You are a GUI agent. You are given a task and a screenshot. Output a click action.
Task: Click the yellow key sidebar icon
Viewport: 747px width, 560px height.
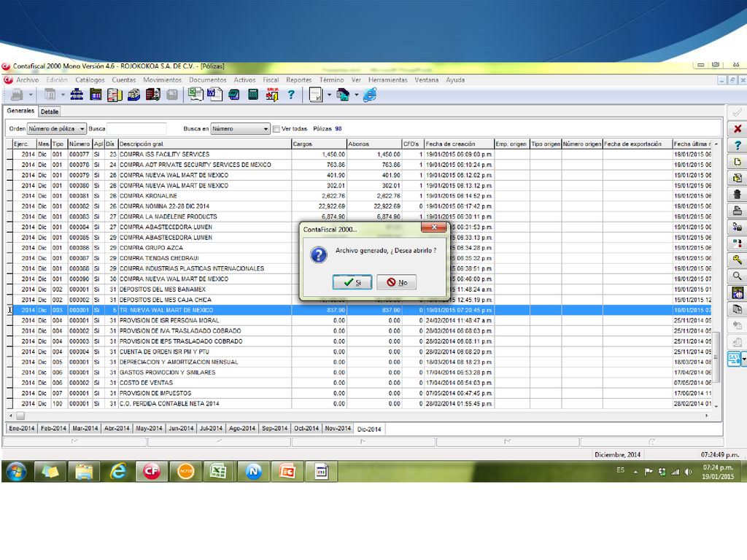(x=737, y=260)
